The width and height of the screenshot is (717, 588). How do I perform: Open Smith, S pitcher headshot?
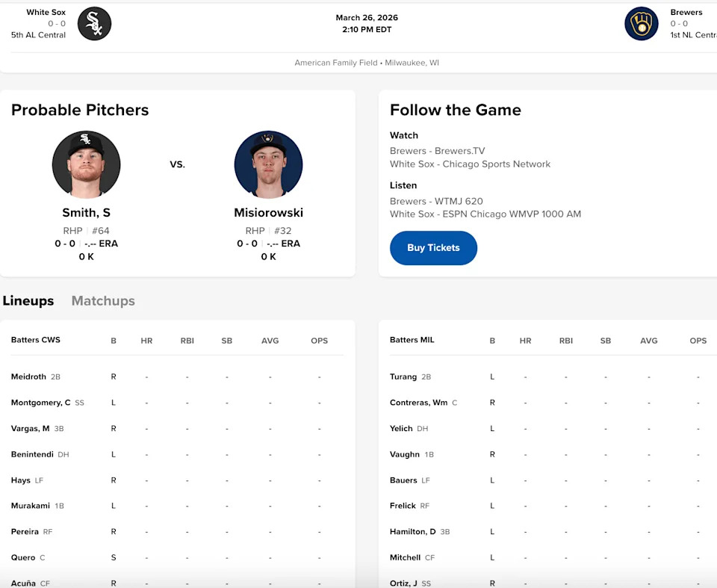pyautogui.click(x=86, y=164)
